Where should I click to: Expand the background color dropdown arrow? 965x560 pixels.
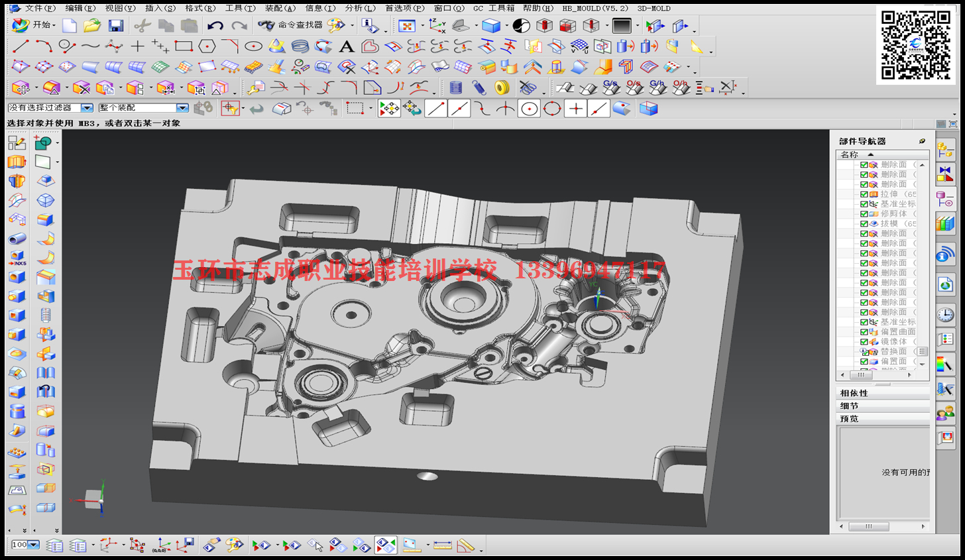(637, 27)
